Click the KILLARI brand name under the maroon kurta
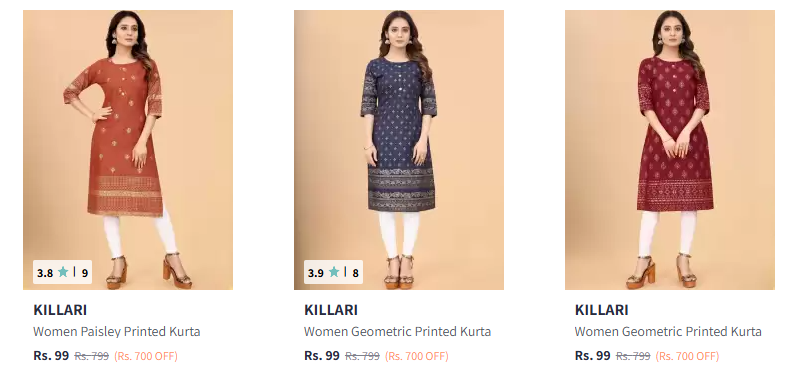 (602, 310)
